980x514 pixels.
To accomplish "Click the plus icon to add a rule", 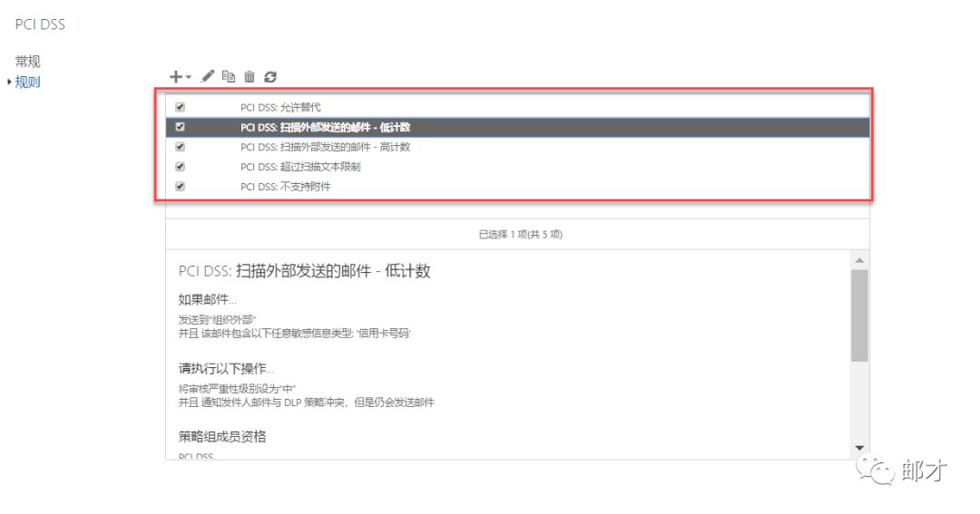I will tap(176, 78).
